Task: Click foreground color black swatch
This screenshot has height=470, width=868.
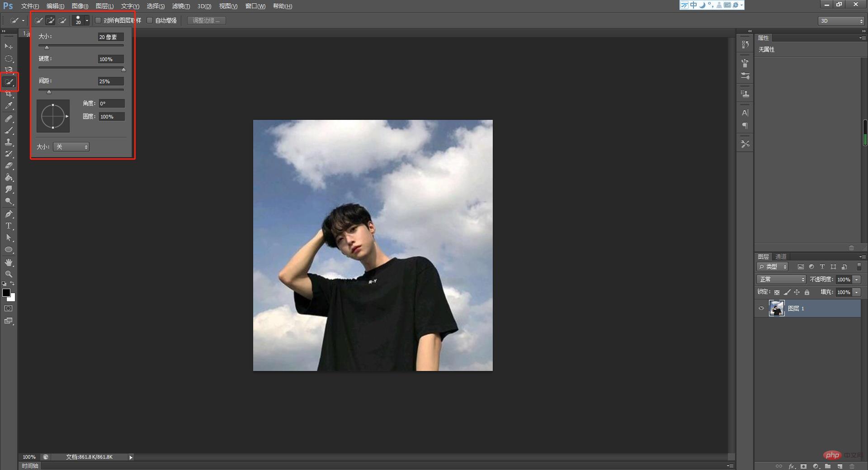Action: click(x=6, y=293)
